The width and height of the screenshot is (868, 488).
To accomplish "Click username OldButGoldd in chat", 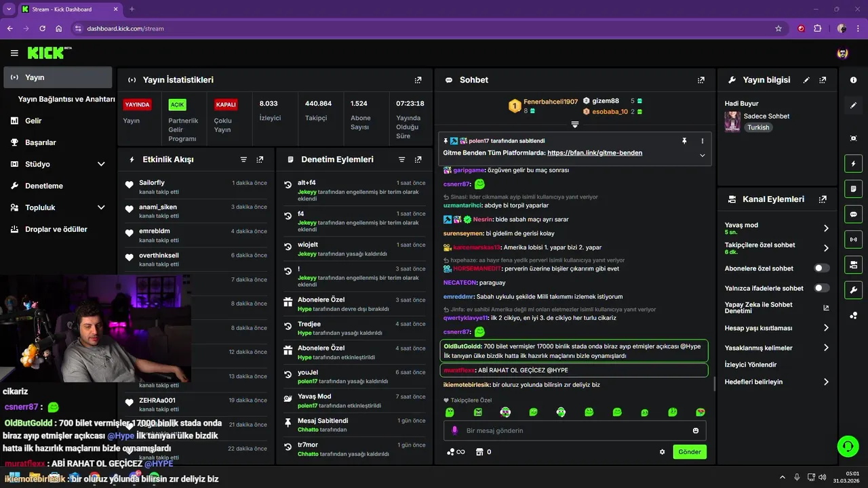I will [x=462, y=346].
